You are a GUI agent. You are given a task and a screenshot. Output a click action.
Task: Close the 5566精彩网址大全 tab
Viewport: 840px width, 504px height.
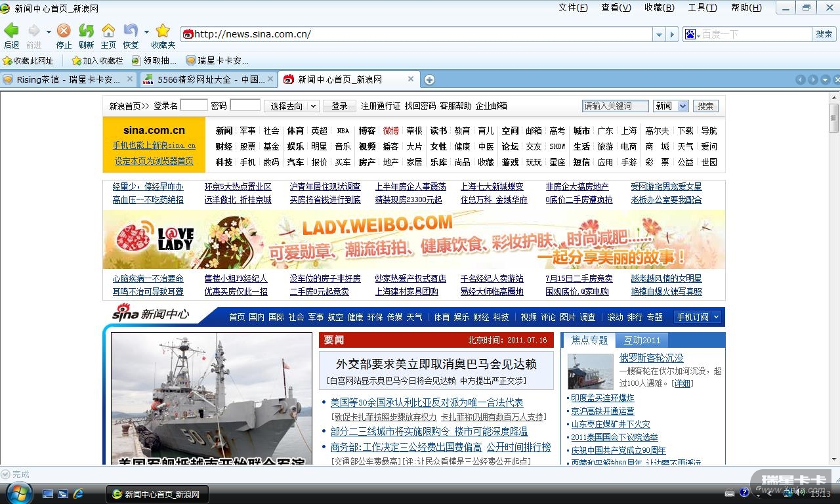coord(270,79)
